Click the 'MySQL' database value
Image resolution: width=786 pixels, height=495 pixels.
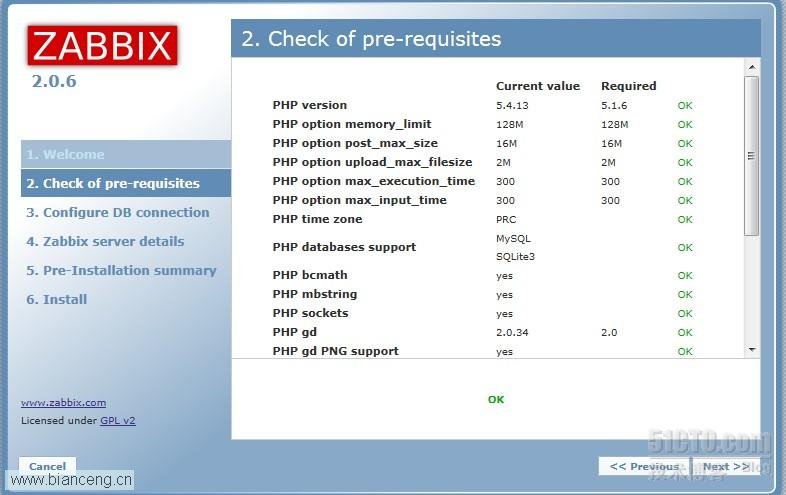(513, 239)
